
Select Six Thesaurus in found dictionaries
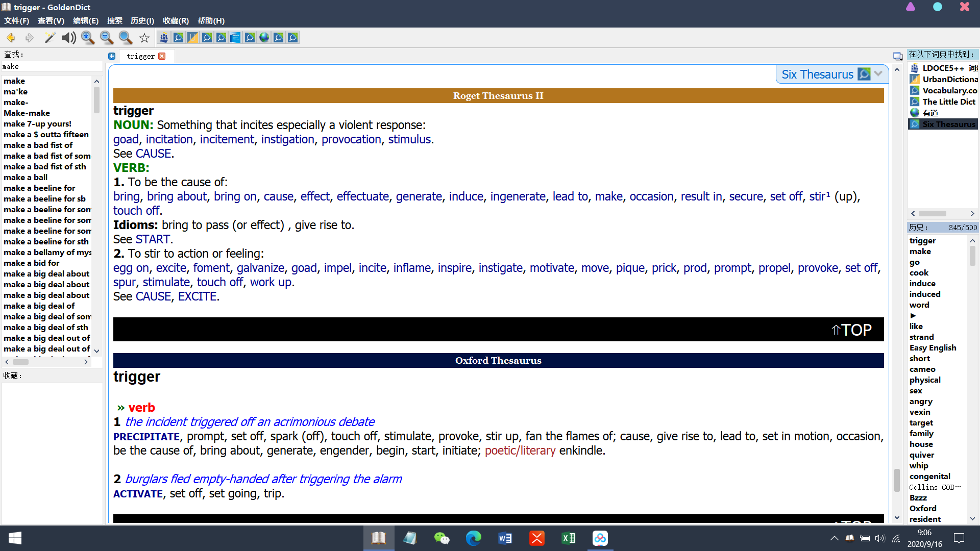click(943, 124)
